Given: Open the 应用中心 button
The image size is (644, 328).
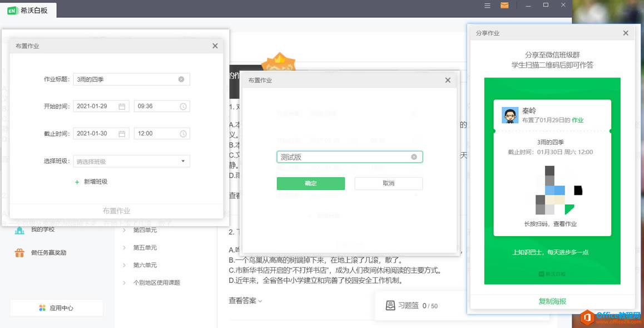Looking at the screenshot, I should [57, 308].
